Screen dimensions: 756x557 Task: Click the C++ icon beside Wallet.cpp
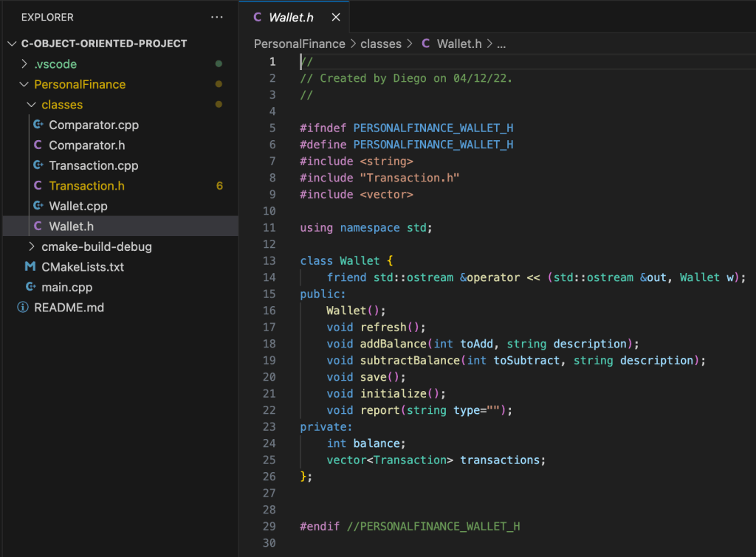(x=38, y=207)
